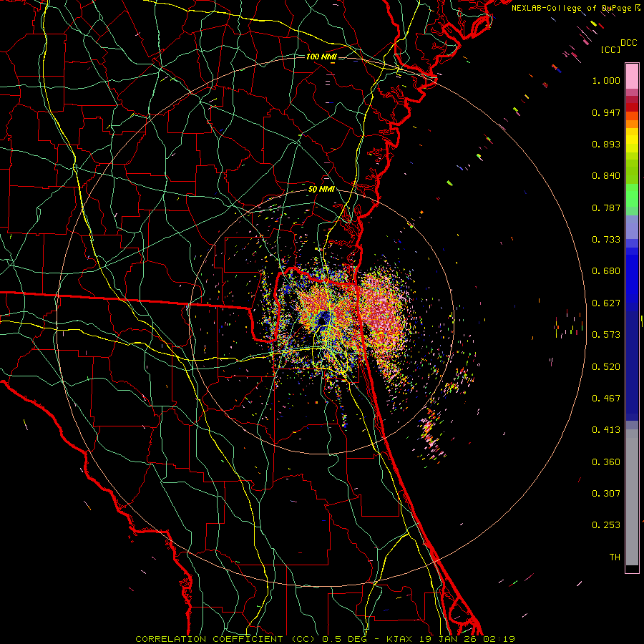Click the 0.573 legend value

click(606, 335)
